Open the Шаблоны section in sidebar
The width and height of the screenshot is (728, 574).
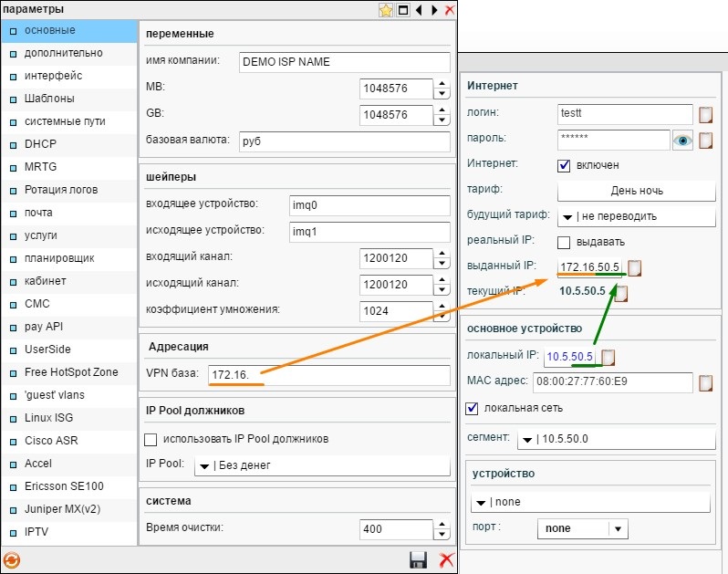(49, 99)
